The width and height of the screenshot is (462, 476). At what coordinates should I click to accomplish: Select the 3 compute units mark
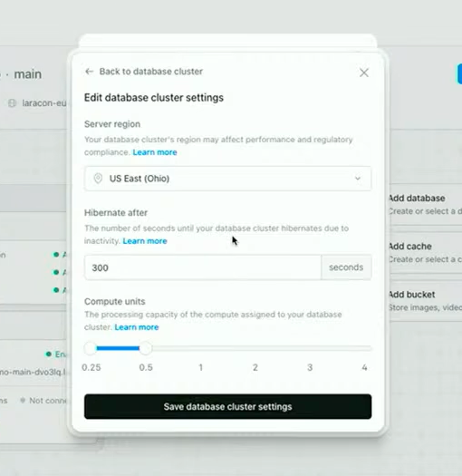[310, 367]
